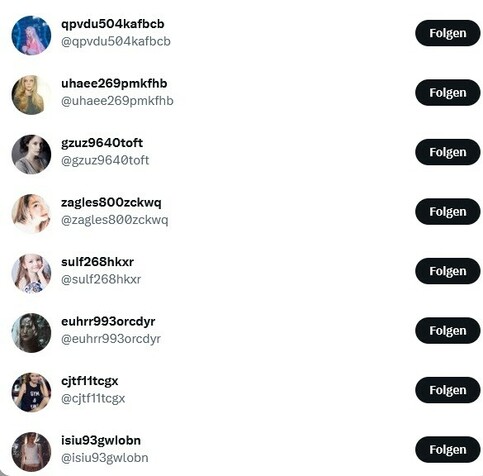Open zagles800zckwq's profile avatar

point(31,214)
